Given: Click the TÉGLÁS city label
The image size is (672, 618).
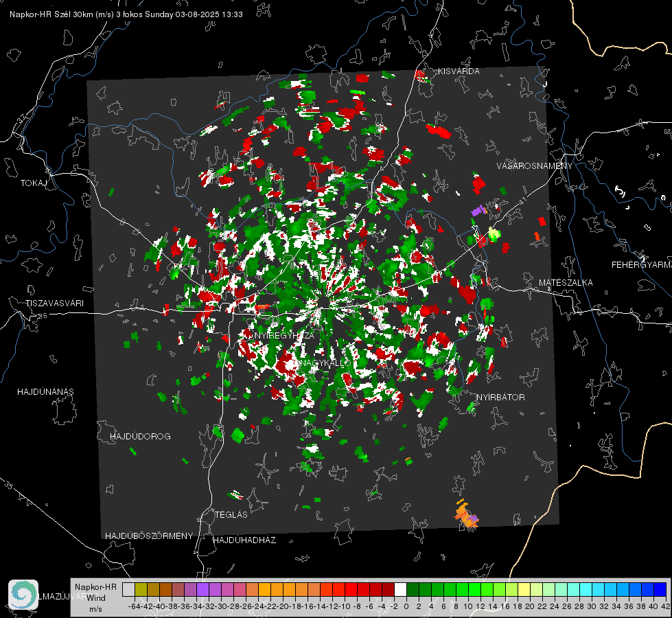Looking at the screenshot, I should (x=231, y=514).
